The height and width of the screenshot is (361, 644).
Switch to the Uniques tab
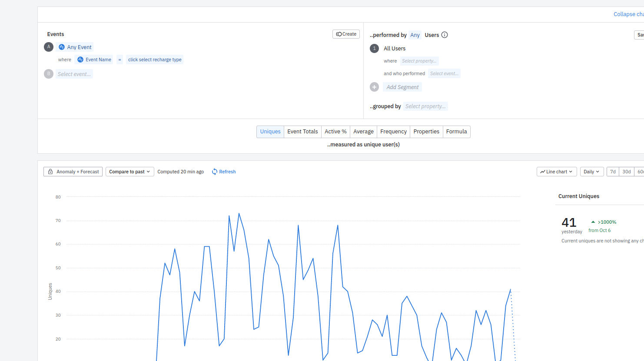(270, 132)
